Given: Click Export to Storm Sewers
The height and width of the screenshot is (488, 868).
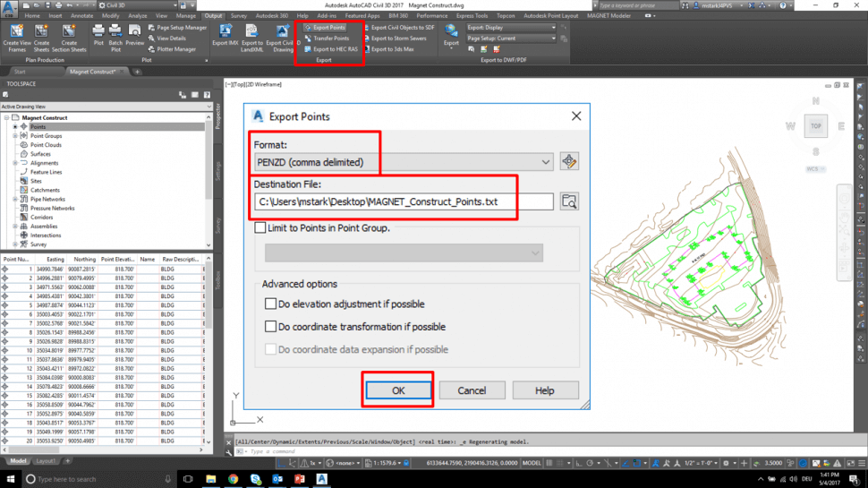Looking at the screenshot, I should point(396,39).
